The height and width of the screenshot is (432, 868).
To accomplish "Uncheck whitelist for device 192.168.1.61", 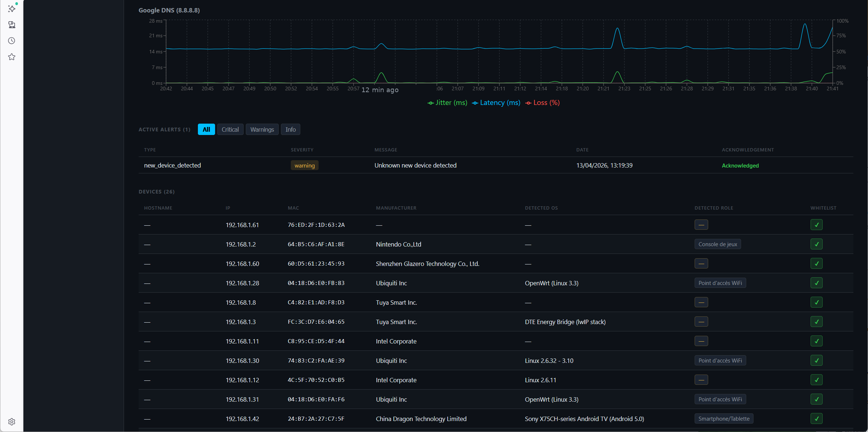I will point(816,225).
